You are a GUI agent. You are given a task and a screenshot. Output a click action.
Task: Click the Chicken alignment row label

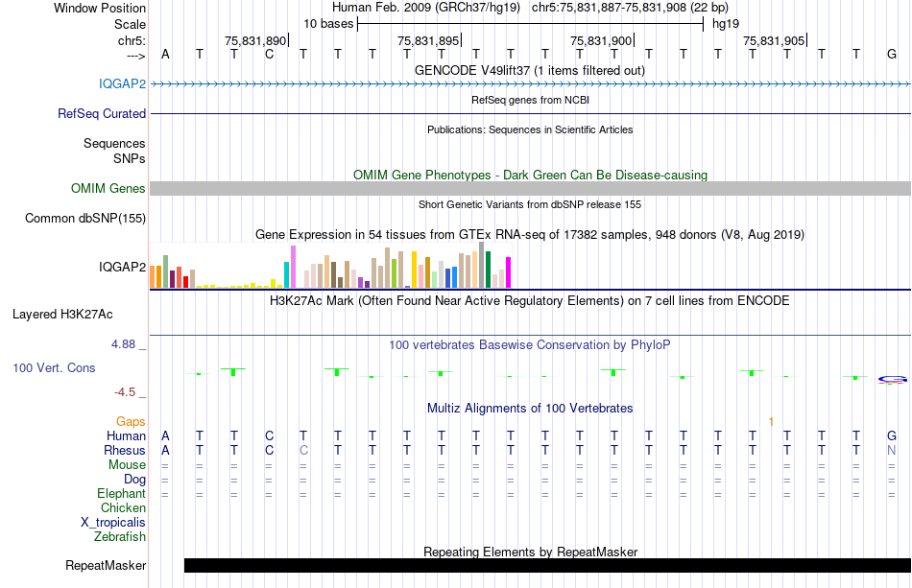point(123,507)
